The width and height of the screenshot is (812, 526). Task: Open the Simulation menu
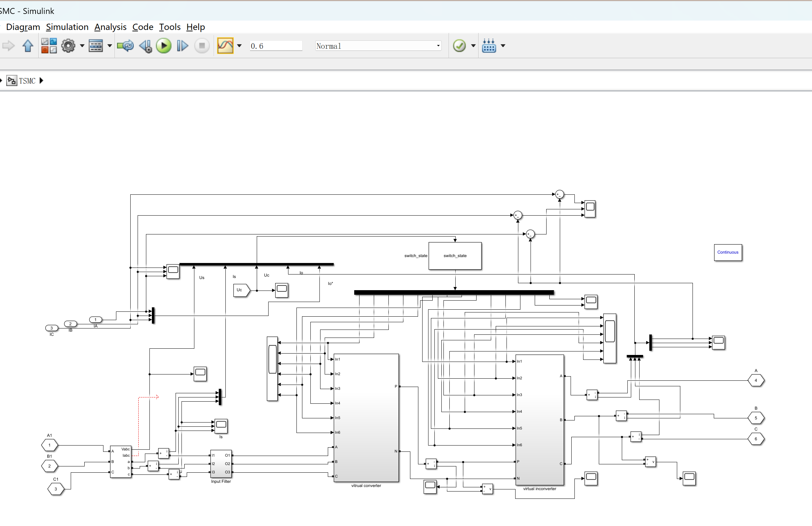[x=67, y=27]
